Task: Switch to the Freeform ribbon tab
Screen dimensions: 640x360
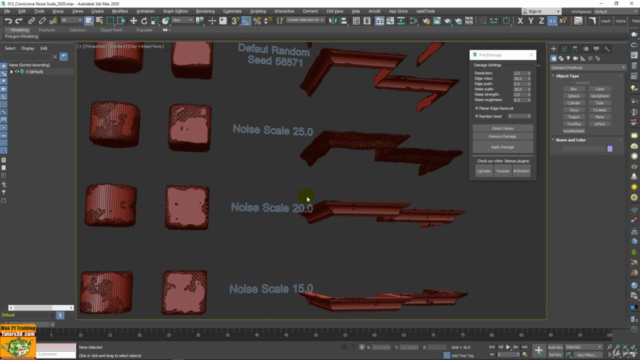Action: click(47, 30)
